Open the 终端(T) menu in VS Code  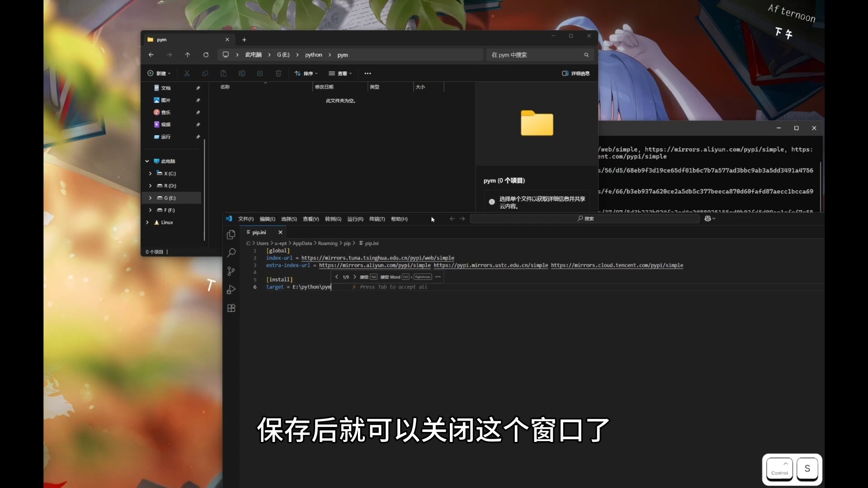point(377,219)
